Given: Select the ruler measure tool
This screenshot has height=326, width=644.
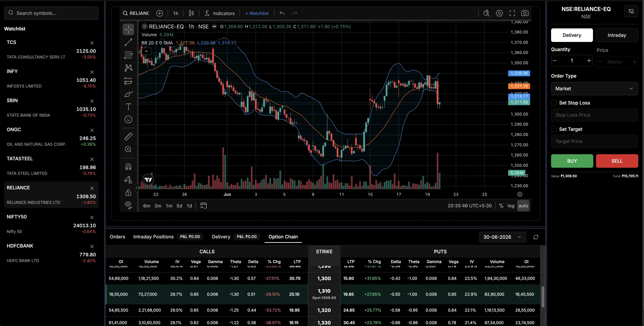Looking at the screenshot, I should tap(128, 137).
